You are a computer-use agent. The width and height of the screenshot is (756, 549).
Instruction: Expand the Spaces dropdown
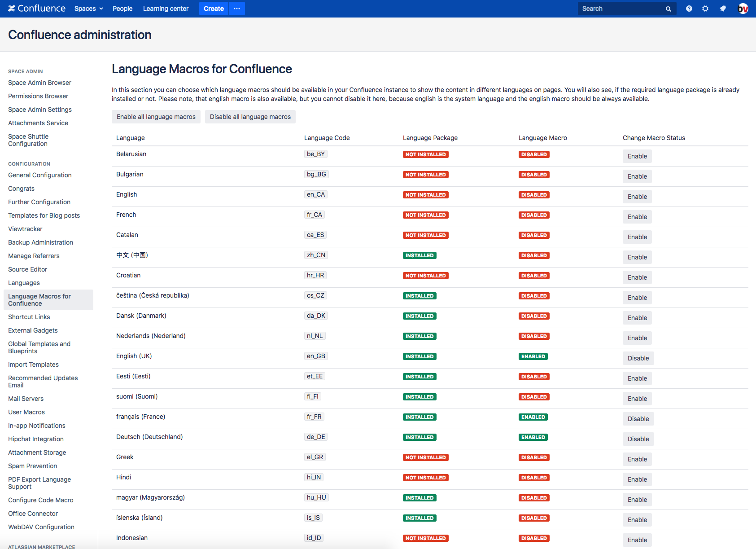(x=88, y=9)
